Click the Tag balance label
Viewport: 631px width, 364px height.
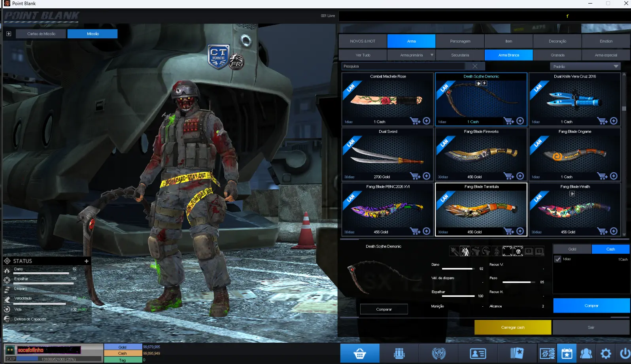[x=123, y=360]
